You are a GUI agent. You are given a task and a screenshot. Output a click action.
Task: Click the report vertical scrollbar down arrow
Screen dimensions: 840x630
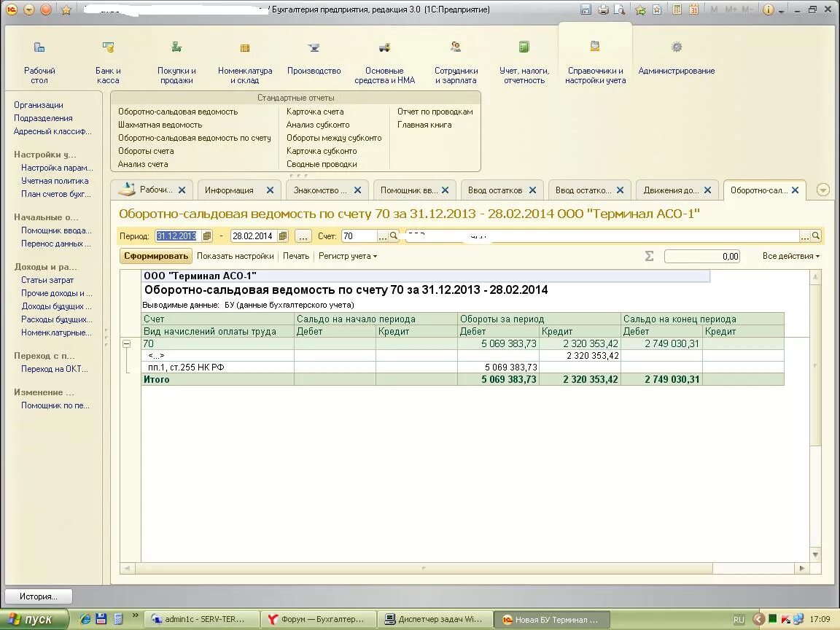[815, 555]
